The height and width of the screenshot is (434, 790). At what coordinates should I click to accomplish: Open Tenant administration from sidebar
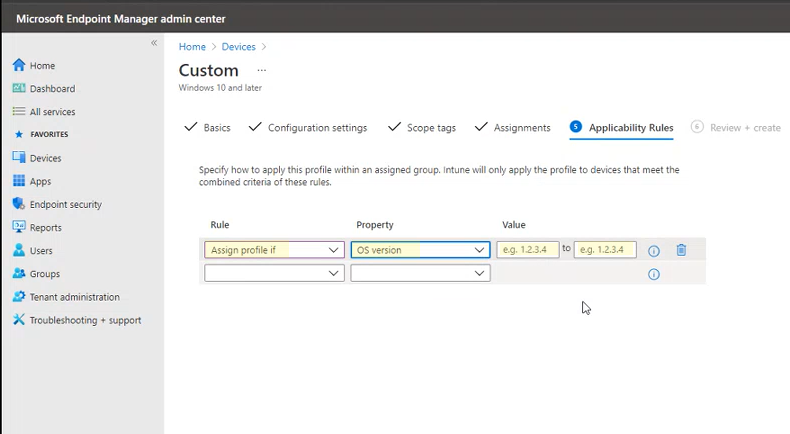click(74, 297)
